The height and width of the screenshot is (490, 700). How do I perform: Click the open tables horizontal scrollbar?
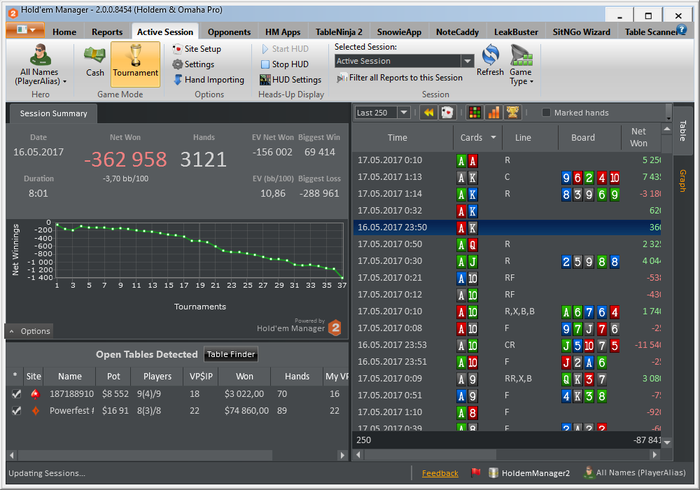[x=145, y=455]
